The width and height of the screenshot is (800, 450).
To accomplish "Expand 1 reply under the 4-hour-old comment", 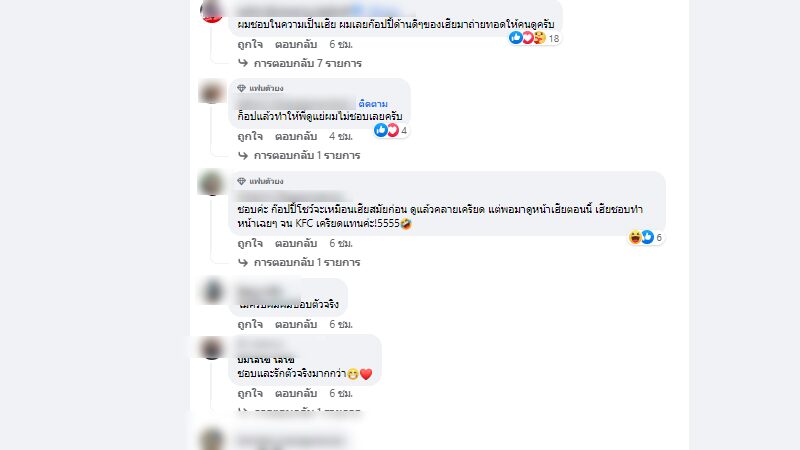I will pyautogui.click(x=299, y=155).
